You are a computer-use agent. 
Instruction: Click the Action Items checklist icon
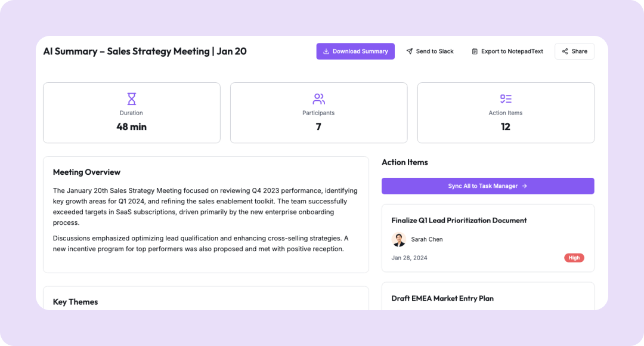click(506, 98)
